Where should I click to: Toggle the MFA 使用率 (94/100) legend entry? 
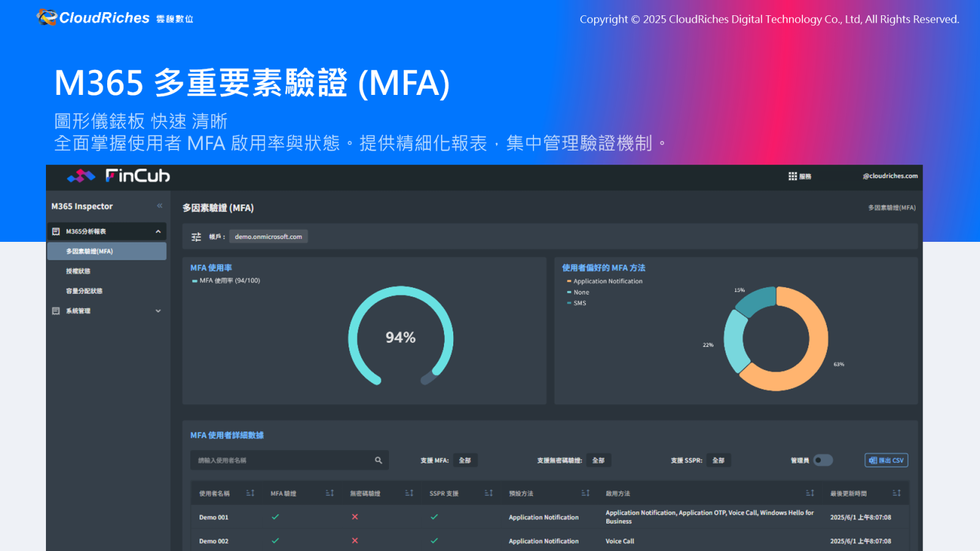click(x=226, y=281)
